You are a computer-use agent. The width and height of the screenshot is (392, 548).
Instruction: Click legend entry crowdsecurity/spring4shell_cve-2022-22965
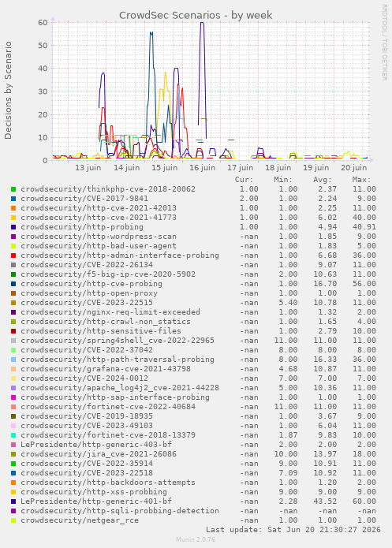coord(118,341)
